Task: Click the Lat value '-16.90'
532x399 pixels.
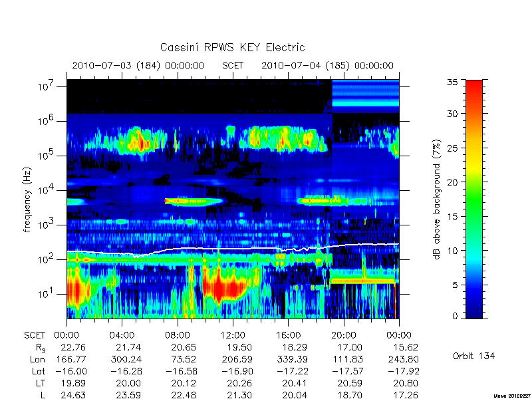Action: [237, 372]
